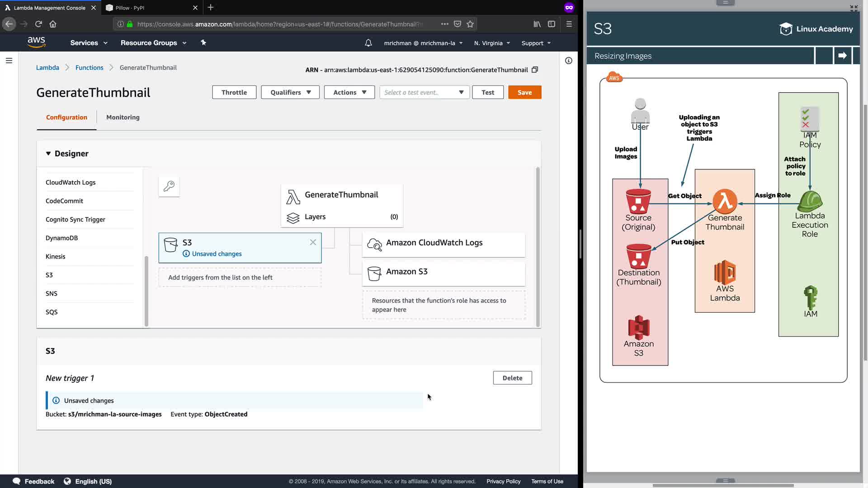Click the pin shortcut icon in AWS navbar
The image size is (868, 488).
pos(203,42)
